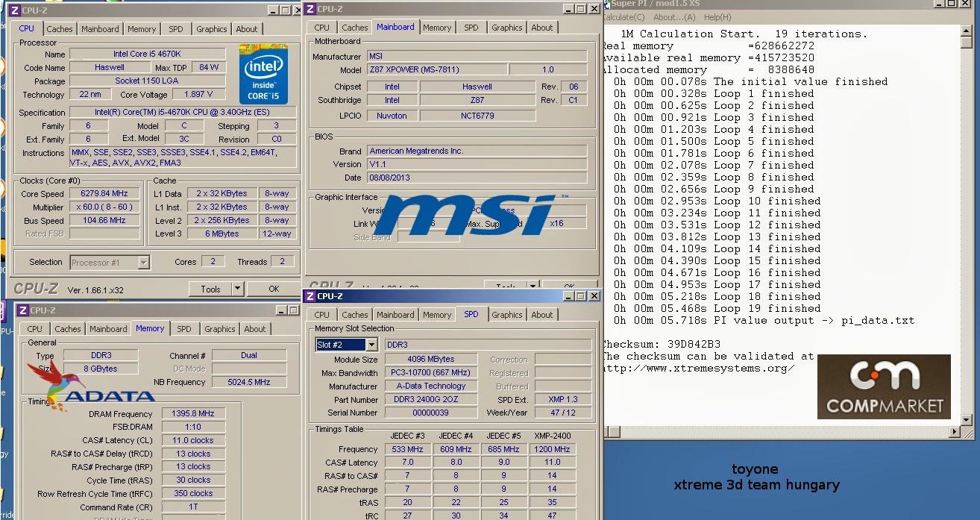Click CPU-Z icon in Mainboard window title

[310, 8]
